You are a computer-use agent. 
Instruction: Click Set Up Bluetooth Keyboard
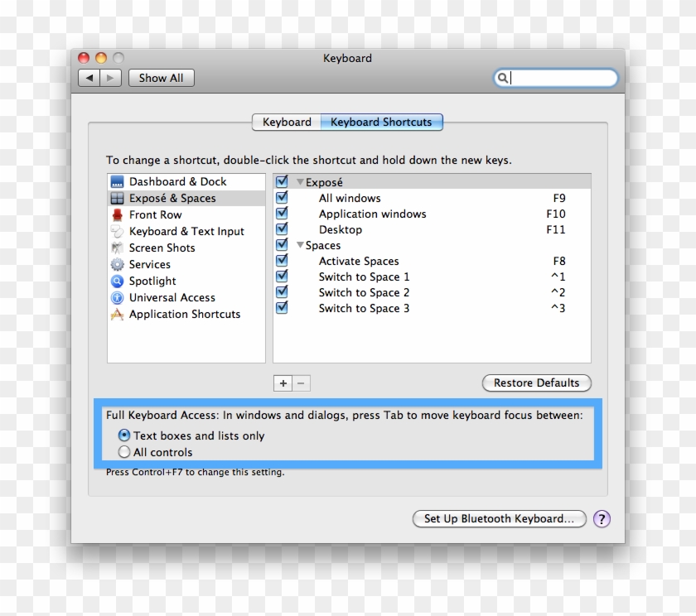(499, 519)
